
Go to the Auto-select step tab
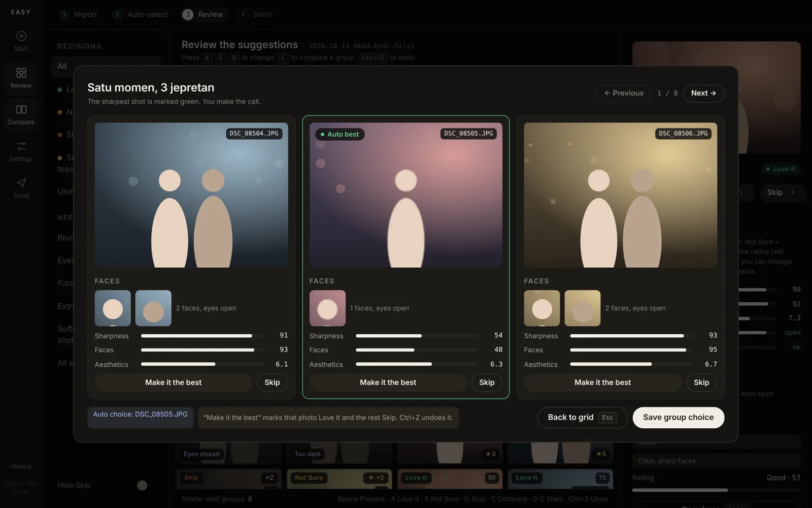[x=140, y=14]
